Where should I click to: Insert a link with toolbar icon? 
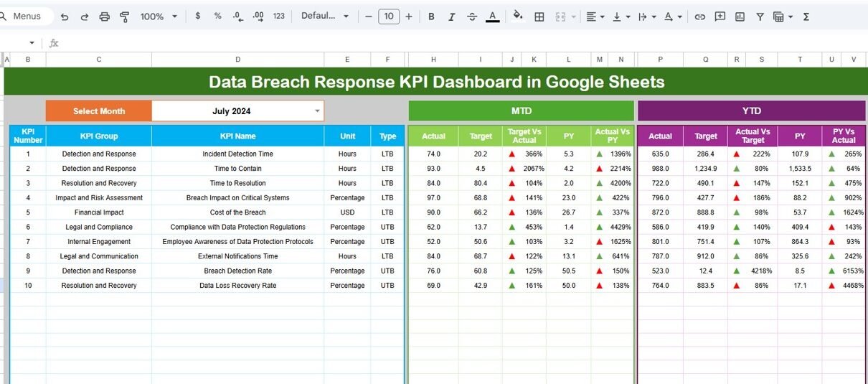click(699, 17)
